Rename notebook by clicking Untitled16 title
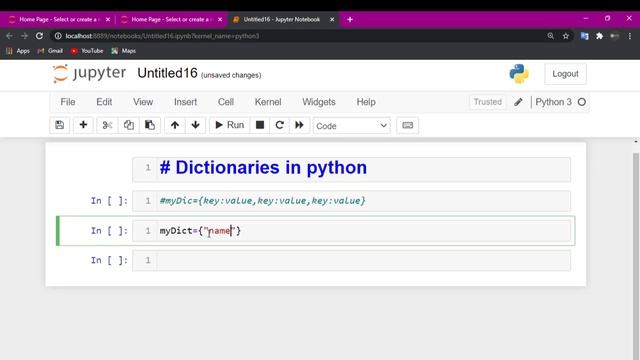This screenshot has height=360, width=640. [x=167, y=73]
